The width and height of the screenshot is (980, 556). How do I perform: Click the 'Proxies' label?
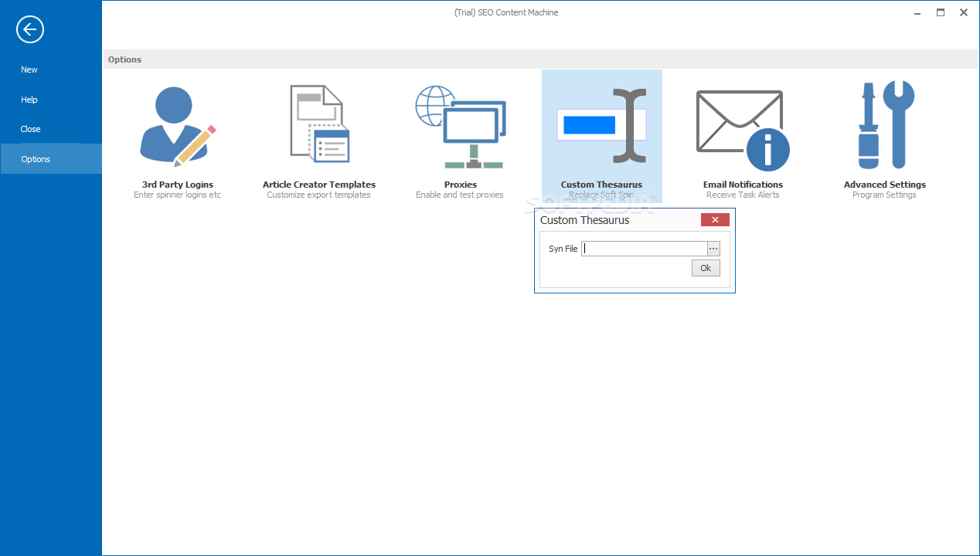click(x=461, y=185)
